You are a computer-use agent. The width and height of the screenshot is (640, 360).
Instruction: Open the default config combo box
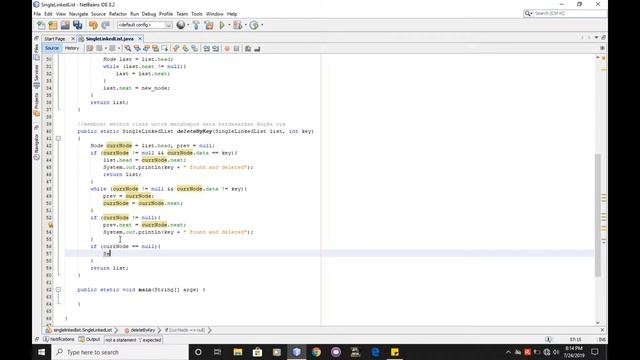[144, 25]
